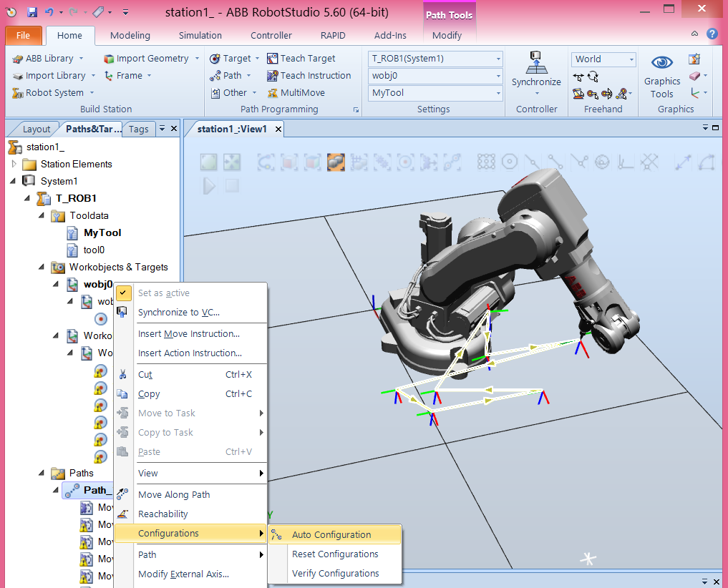Image resolution: width=728 pixels, height=588 pixels.
Task: Select the Freehand Rotate tool
Action: coord(593,77)
